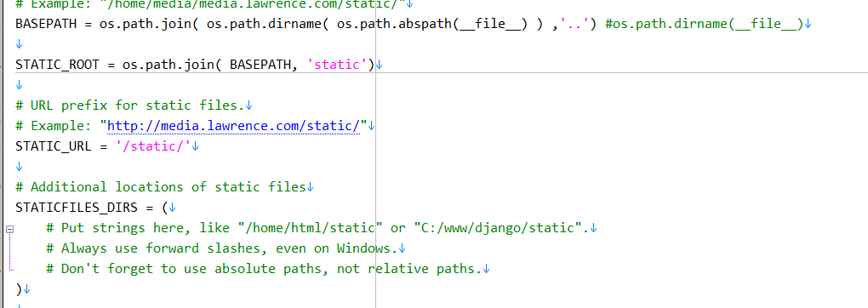Click the pink '..' string in BASEPATH line

click(x=576, y=25)
